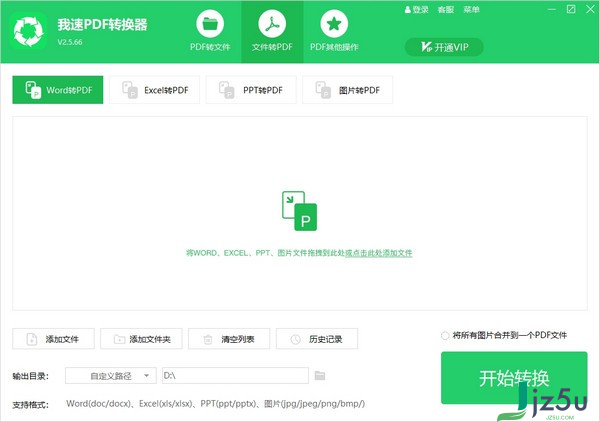Select the 文件转PDF Acrobat icon
This screenshot has width=600, height=422.
[x=272, y=24]
